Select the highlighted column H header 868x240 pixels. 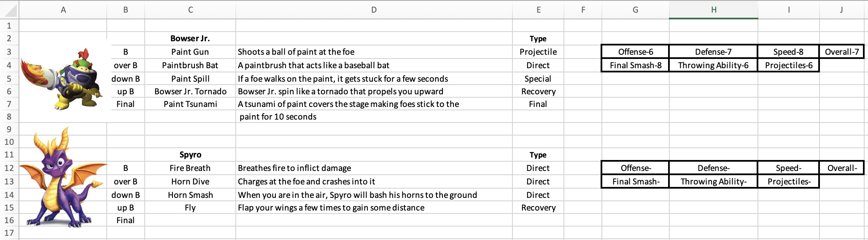713,10
